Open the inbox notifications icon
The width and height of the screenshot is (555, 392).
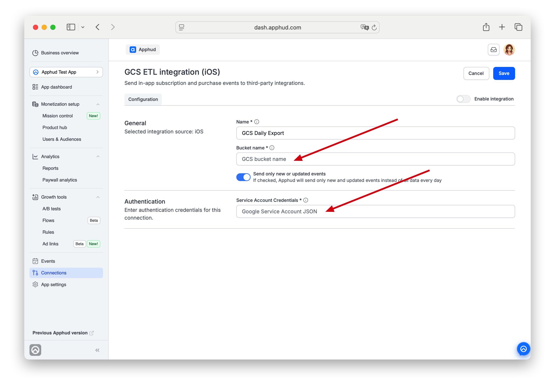pos(493,50)
